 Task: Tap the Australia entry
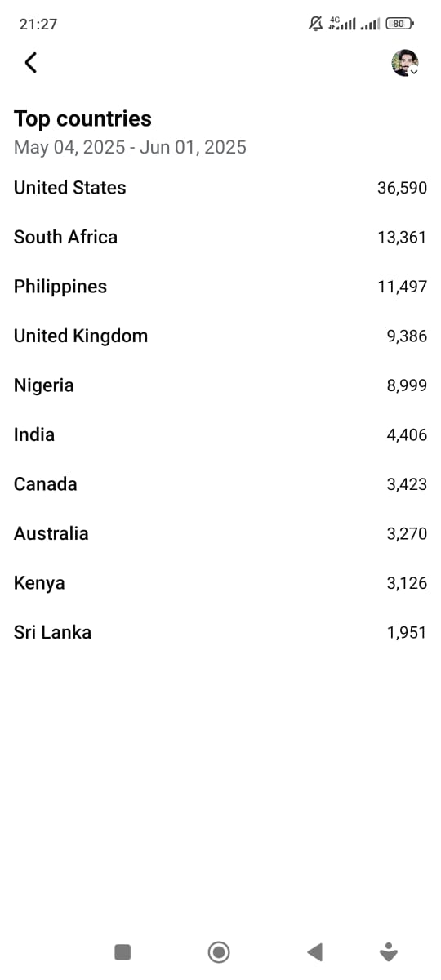click(220, 533)
